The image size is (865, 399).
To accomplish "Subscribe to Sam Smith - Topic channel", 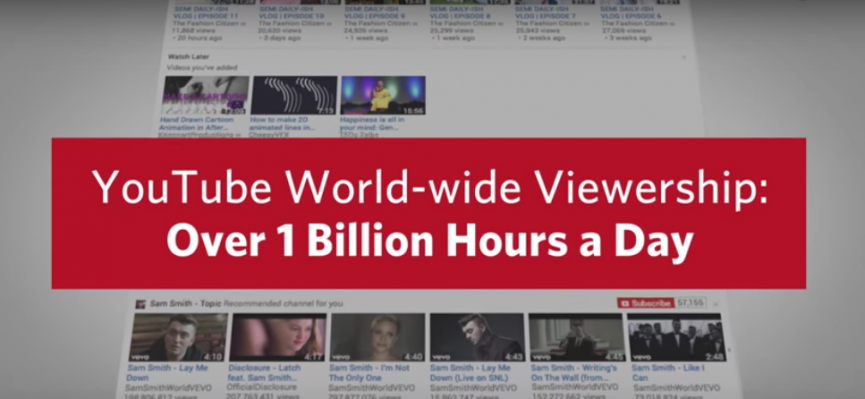I will coord(645,304).
